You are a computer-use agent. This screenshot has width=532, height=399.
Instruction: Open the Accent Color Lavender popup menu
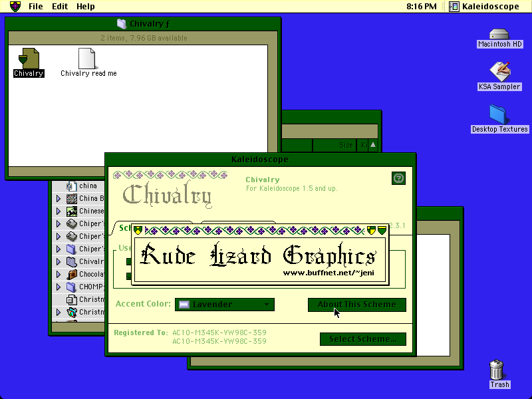pos(225,305)
